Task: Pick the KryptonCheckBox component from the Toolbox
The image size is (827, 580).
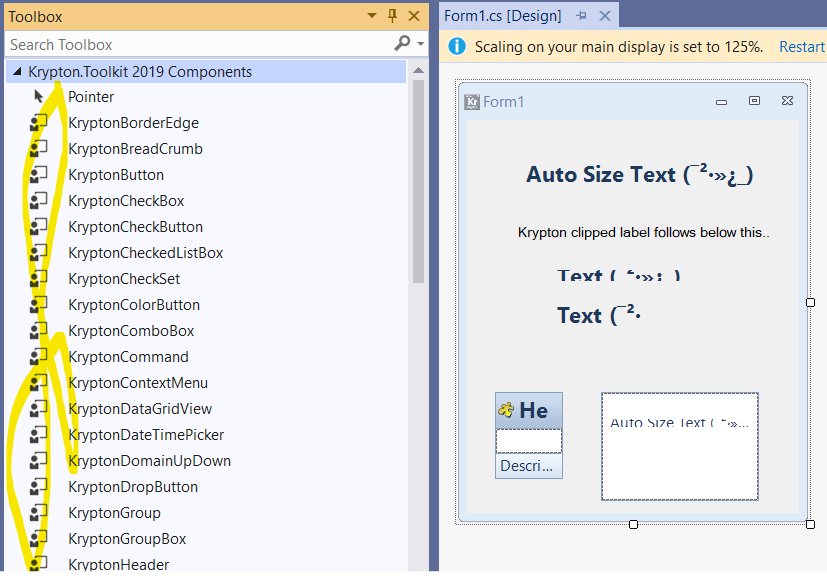Action: click(124, 200)
